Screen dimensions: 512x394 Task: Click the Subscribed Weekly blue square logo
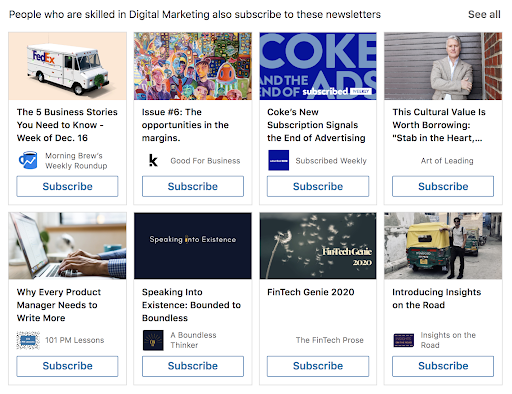tap(278, 160)
